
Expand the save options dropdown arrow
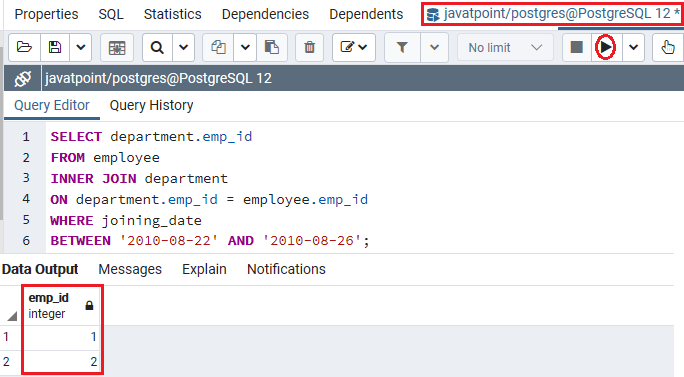click(x=81, y=47)
